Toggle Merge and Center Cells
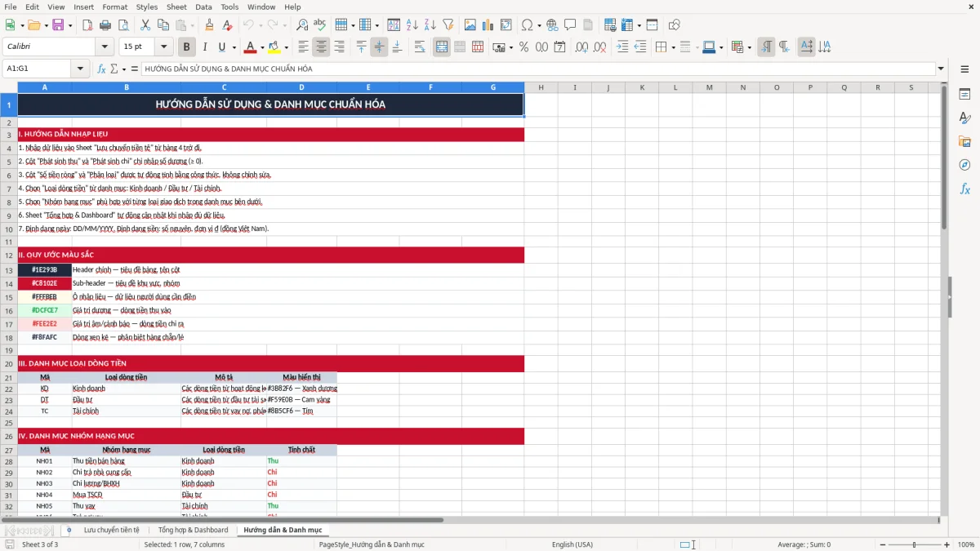The height and width of the screenshot is (551, 980). click(442, 47)
